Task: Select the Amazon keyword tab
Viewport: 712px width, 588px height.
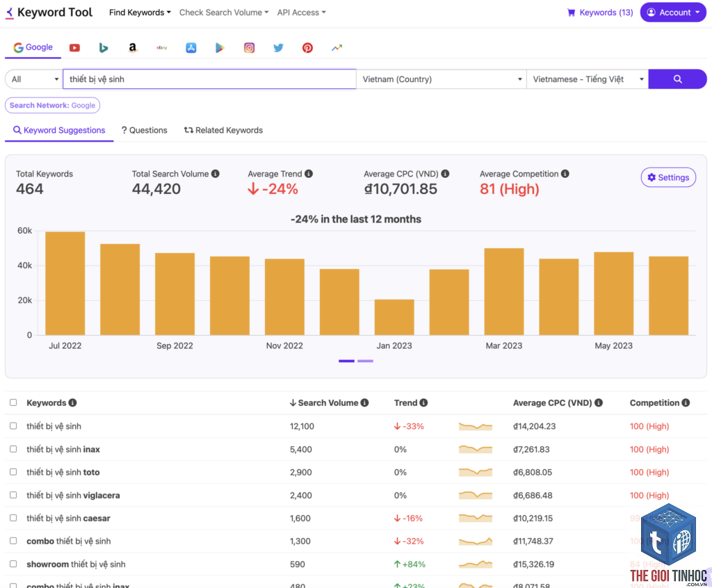Action: pyautogui.click(x=133, y=48)
